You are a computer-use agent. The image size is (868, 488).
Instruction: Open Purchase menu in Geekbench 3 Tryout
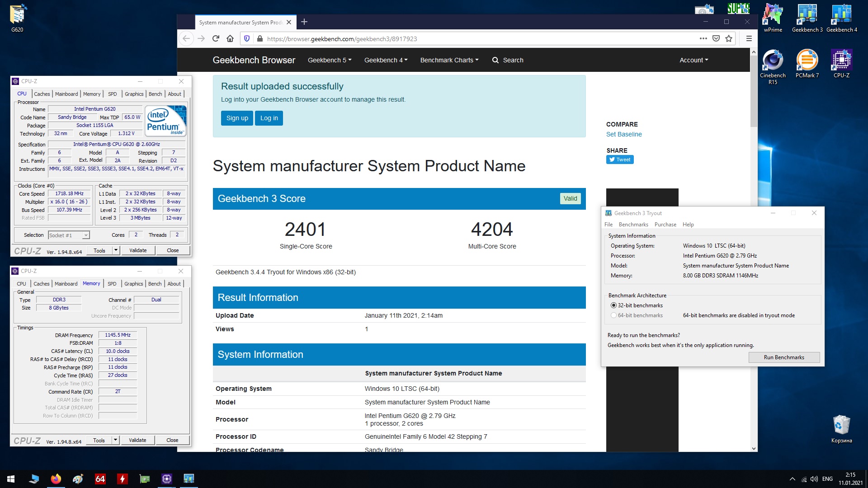(x=665, y=225)
